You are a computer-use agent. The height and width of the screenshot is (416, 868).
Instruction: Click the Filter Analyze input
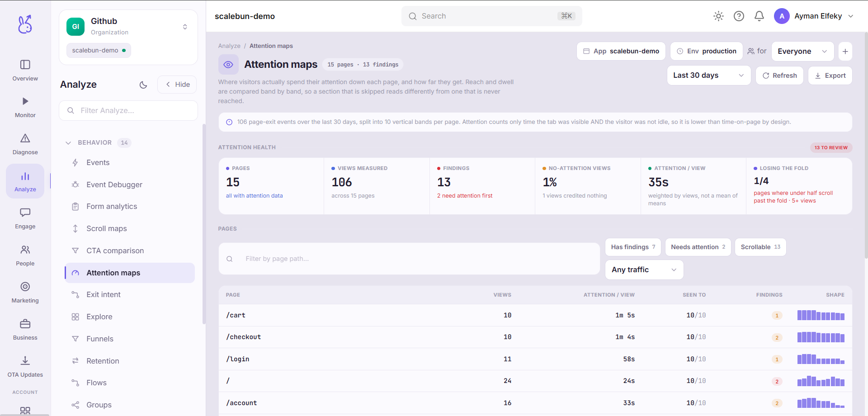[x=128, y=111]
